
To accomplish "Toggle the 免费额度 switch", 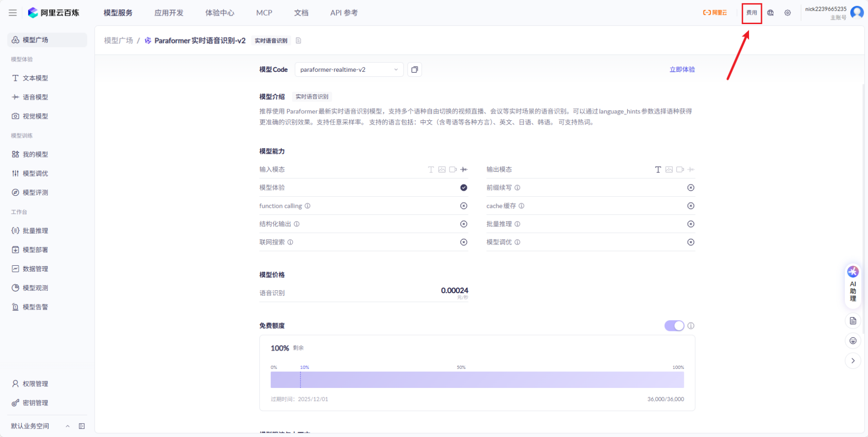I will point(674,326).
